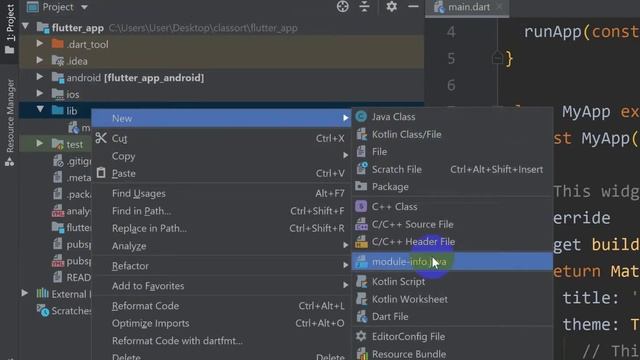Choose Paste from context menu
Viewport: 640px width, 360px height.
click(221, 173)
